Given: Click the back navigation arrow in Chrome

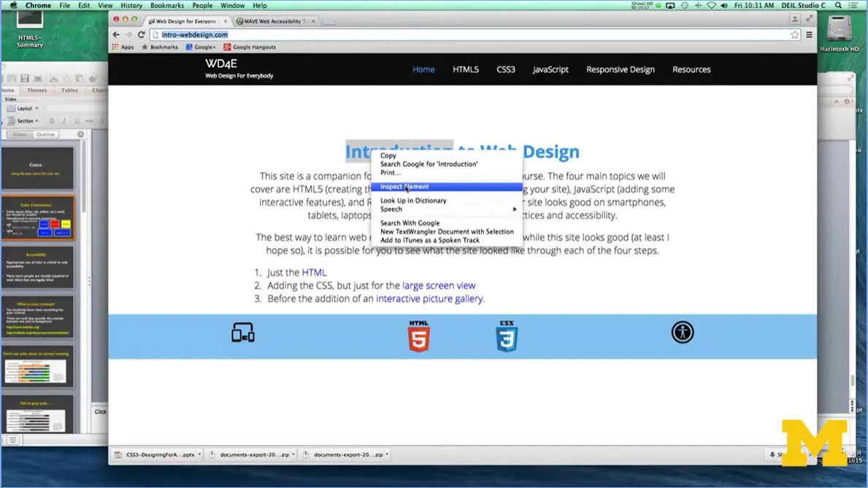Looking at the screenshot, I should (x=115, y=34).
